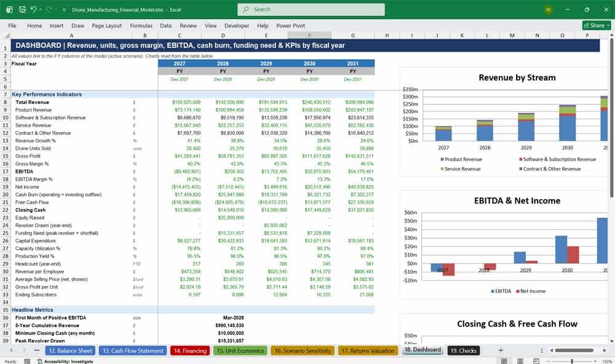Screen dimensions: 615x364
Task: Switch to the Insert ribbon tab
Action: tap(57, 25)
